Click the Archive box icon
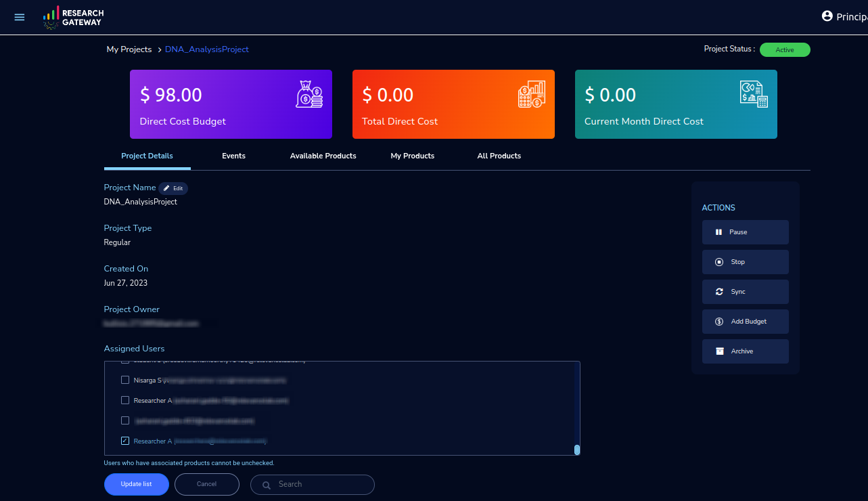868x501 pixels. [719, 351]
